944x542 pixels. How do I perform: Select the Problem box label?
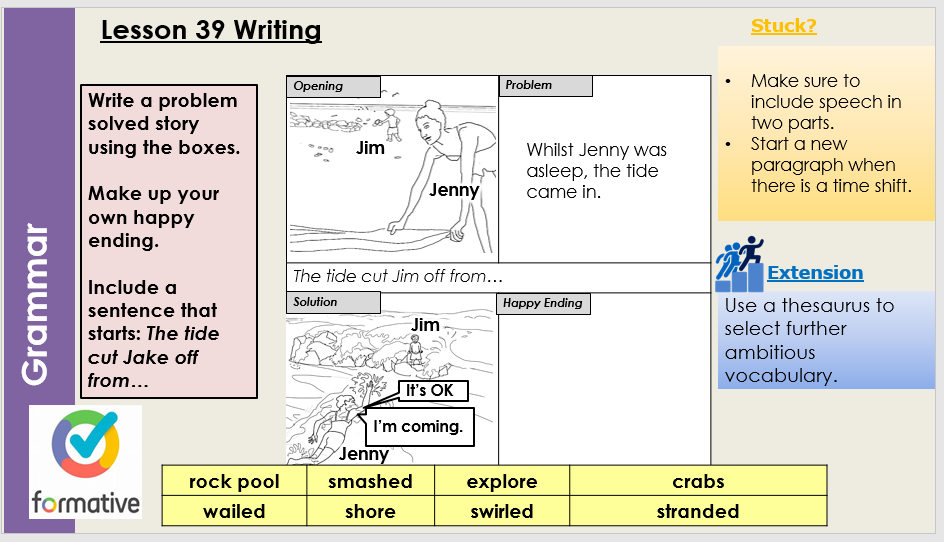545,86
